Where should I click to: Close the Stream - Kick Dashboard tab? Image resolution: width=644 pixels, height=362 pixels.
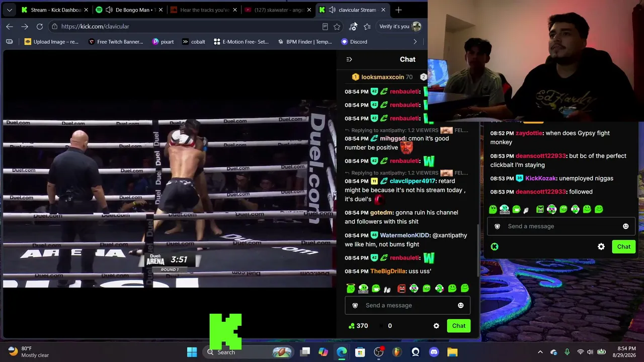click(x=86, y=10)
